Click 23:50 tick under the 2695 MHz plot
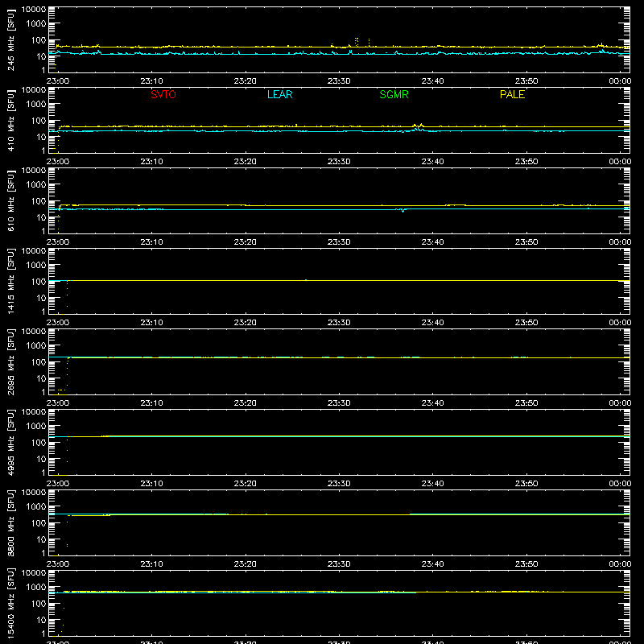 point(526,403)
